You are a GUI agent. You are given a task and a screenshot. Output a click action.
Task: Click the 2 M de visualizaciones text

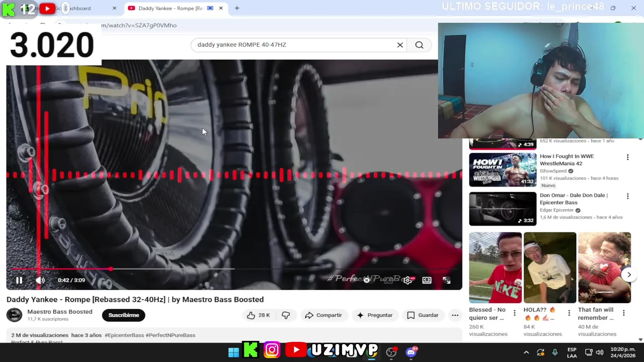(x=40, y=335)
